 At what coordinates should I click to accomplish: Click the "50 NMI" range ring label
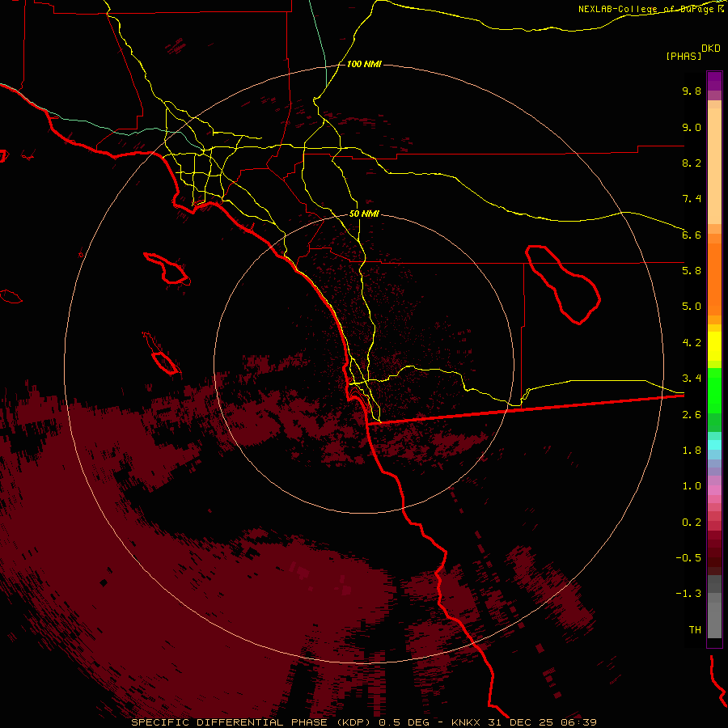364,214
